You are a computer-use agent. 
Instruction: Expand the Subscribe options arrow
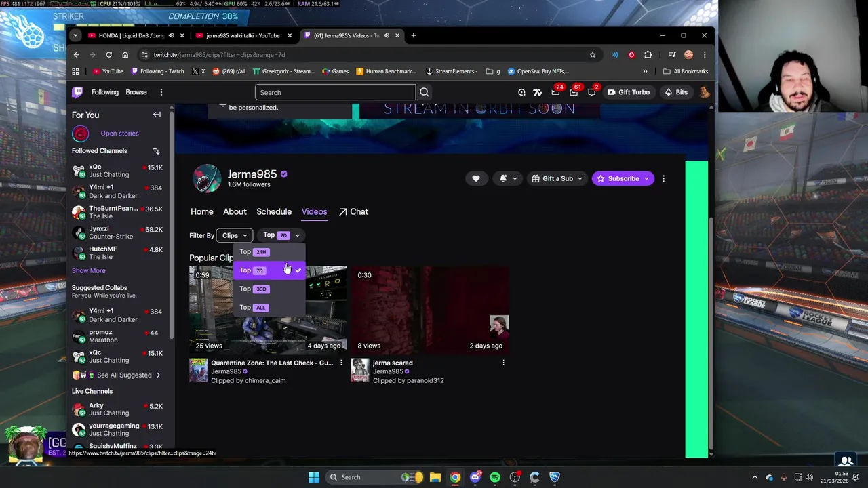pyautogui.click(x=647, y=178)
